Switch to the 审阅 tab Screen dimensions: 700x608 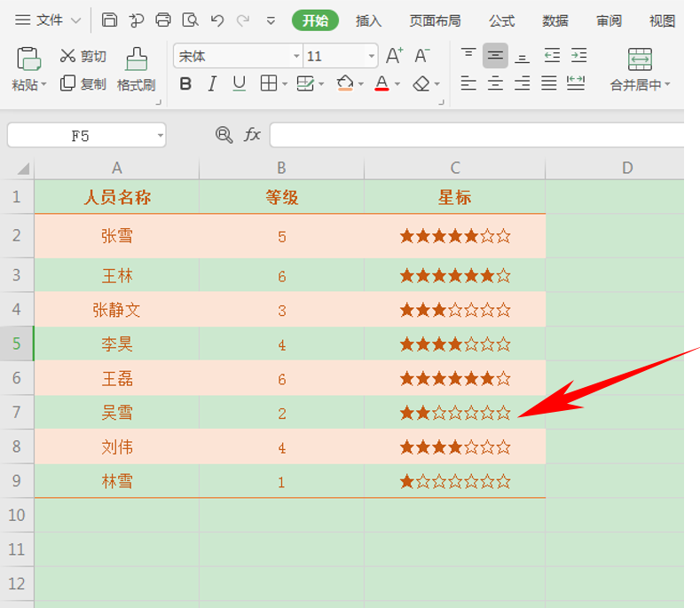(609, 20)
